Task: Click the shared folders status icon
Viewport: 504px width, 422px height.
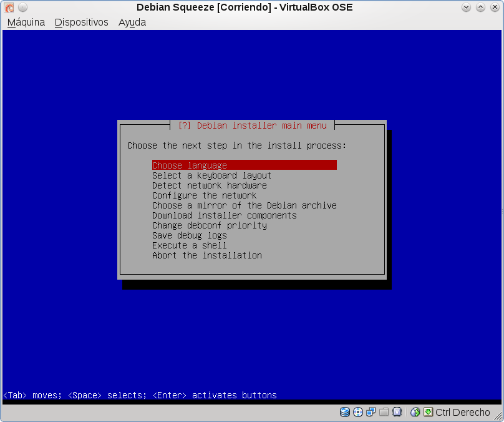Action: tap(384, 412)
